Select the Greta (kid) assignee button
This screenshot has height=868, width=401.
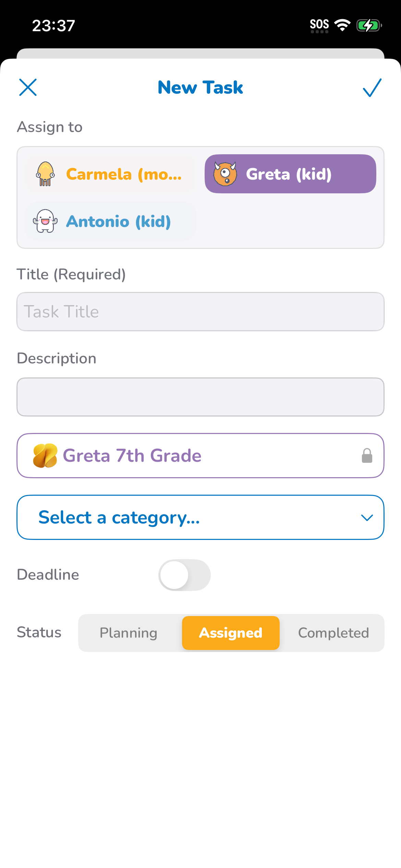(290, 174)
